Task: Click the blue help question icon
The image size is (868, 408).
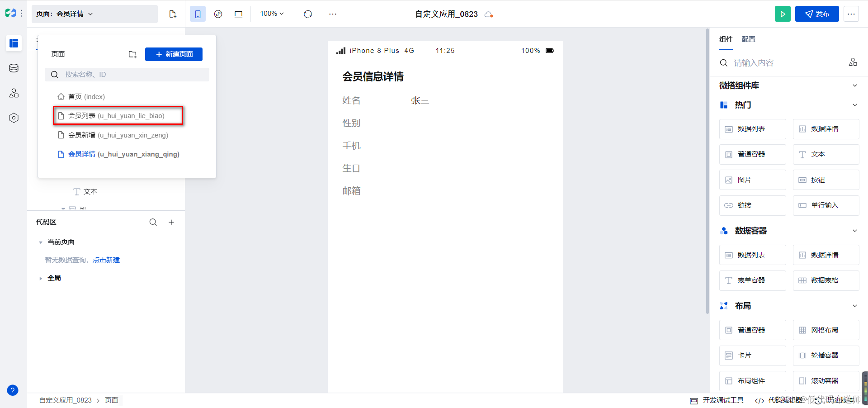Action: [13, 390]
